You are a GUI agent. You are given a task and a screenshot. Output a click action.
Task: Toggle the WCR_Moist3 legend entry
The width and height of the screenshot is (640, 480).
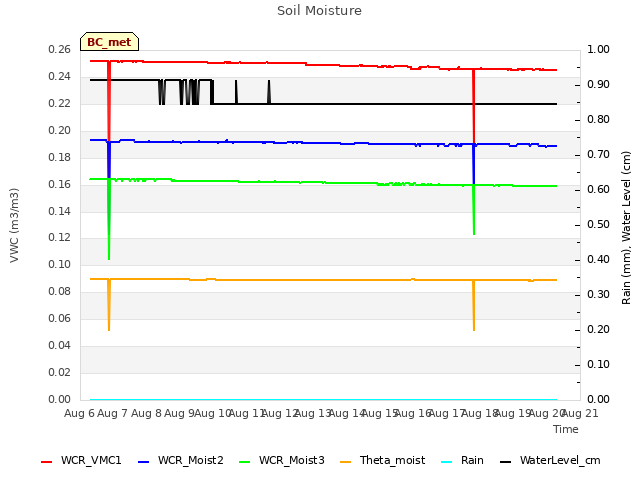pyautogui.click(x=282, y=460)
